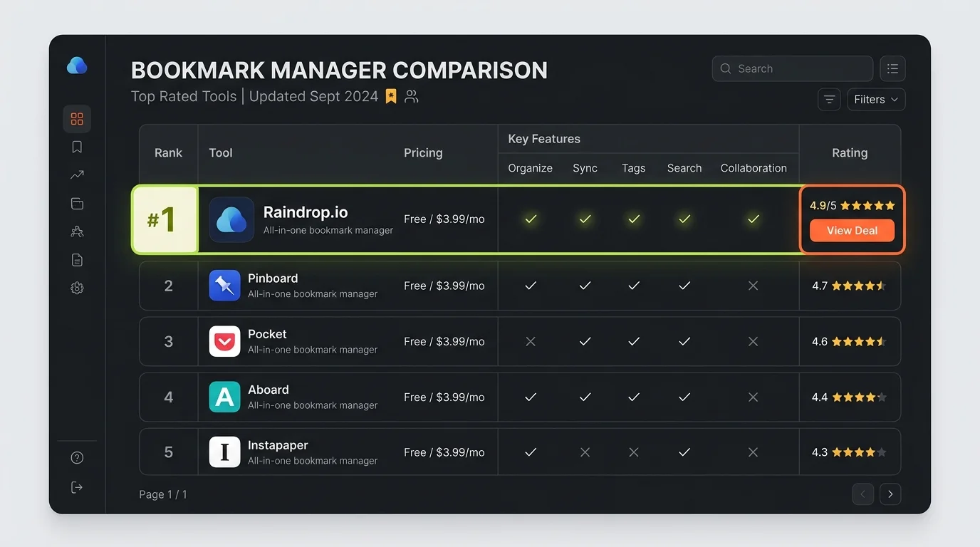Open the Raindrop.io tool name
980x547 pixels.
coord(306,212)
